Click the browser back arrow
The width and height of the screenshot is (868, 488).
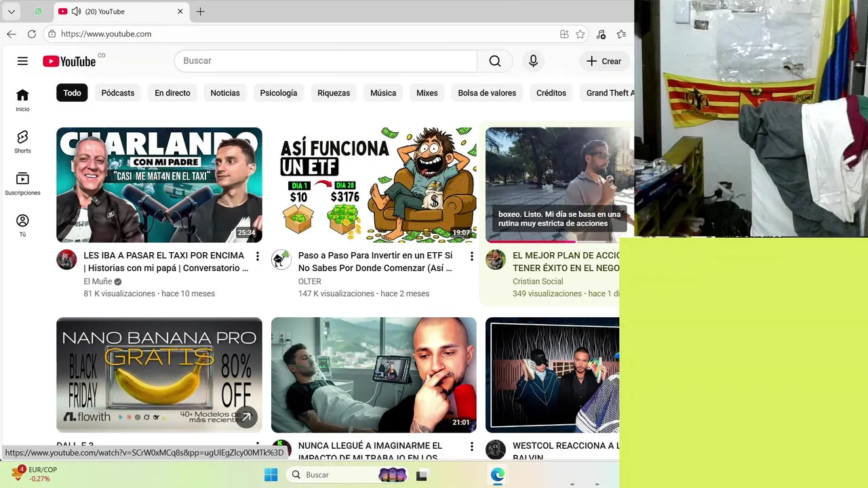(x=12, y=34)
